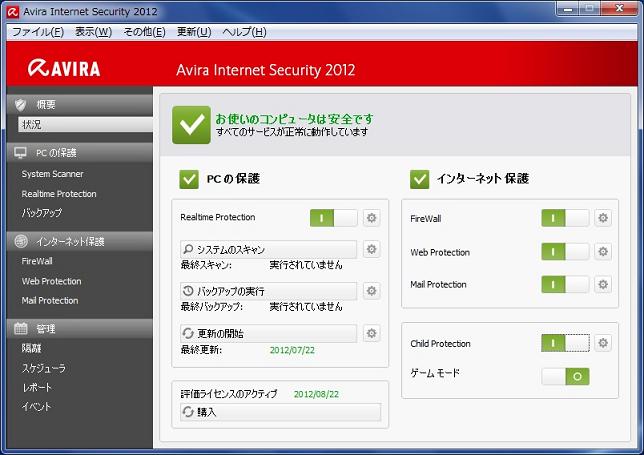Open the ヘルプ(H) menu
This screenshot has height=455, width=644.
(x=244, y=32)
